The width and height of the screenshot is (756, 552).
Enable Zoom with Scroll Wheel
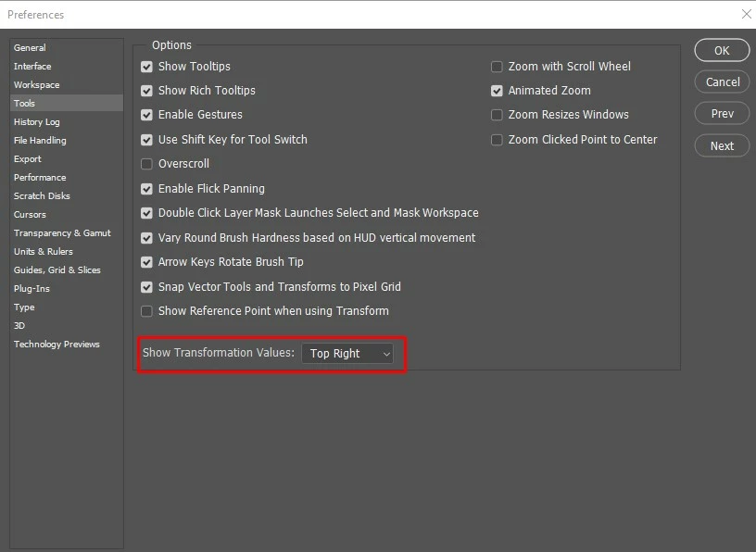[497, 67]
